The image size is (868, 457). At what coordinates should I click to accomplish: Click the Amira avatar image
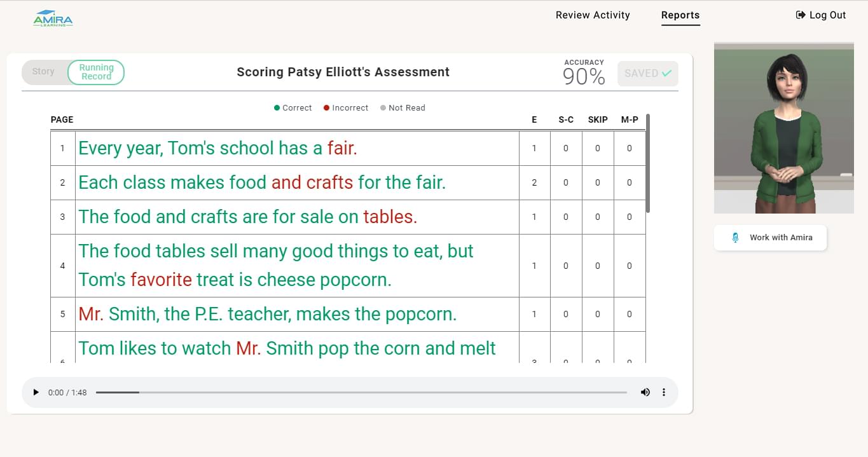point(783,128)
